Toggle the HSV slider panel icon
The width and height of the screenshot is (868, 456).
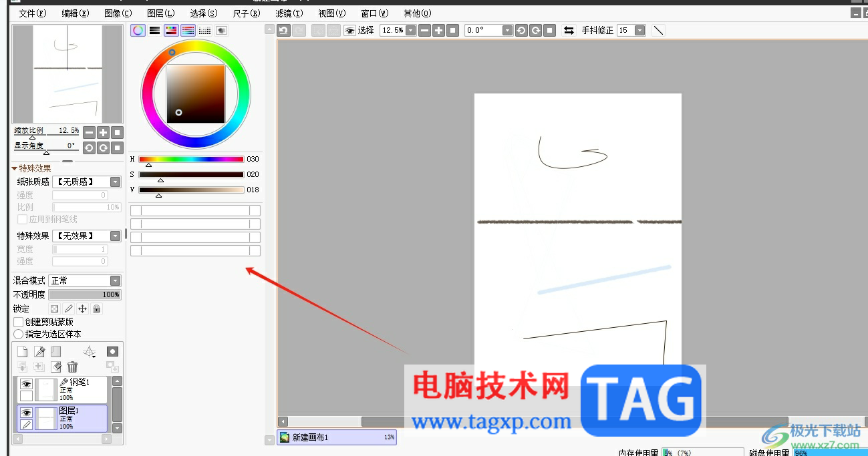tap(171, 30)
